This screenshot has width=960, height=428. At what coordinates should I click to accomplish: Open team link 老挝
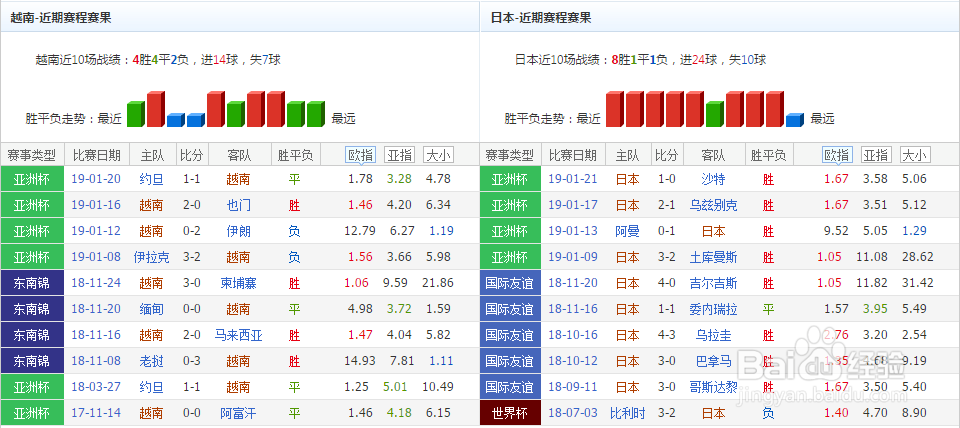[151, 361]
